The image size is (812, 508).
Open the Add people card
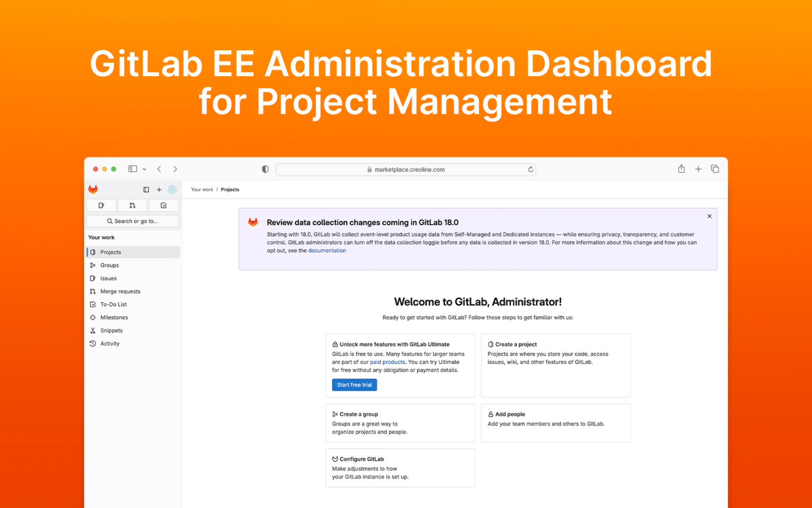(555, 423)
